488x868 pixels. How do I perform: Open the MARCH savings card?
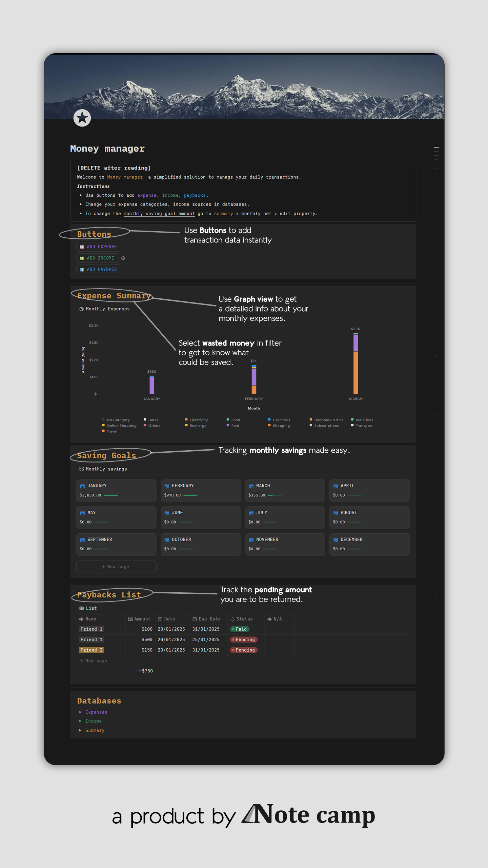[285, 491]
